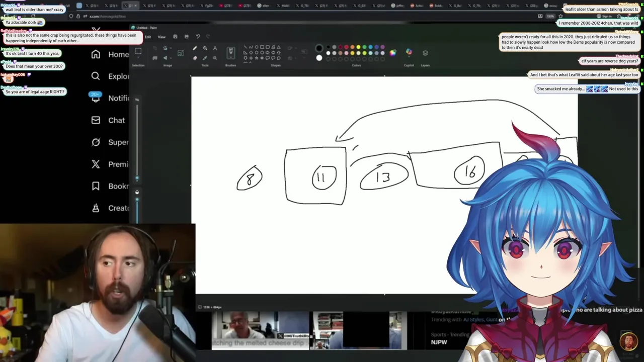Pick the green swatch in top palette row
Image resolution: width=644 pixels, height=362 pixels.
(365, 47)
